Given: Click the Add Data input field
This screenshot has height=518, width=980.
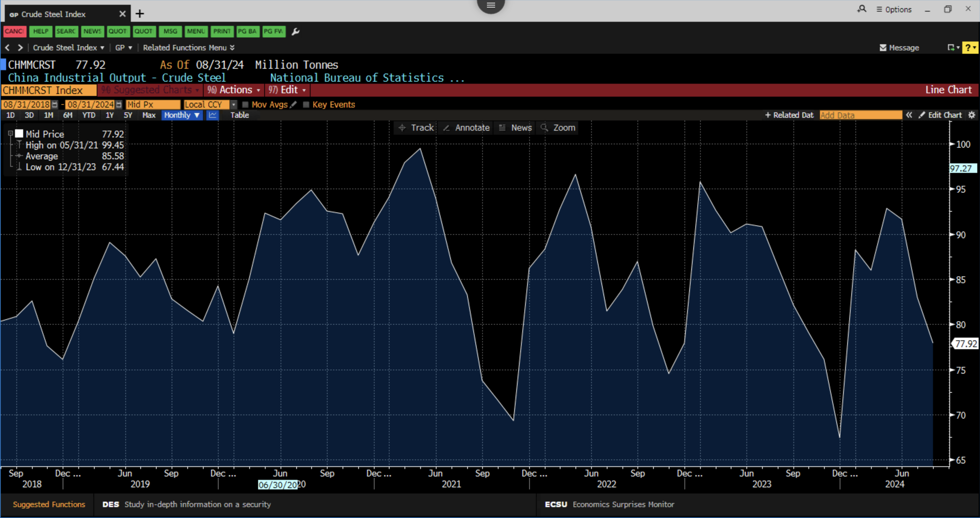Looking at the screenshot, I should pos(860,115).
